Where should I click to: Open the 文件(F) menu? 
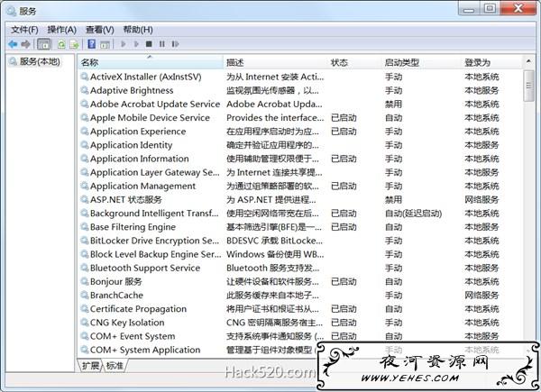click(24, 30)
